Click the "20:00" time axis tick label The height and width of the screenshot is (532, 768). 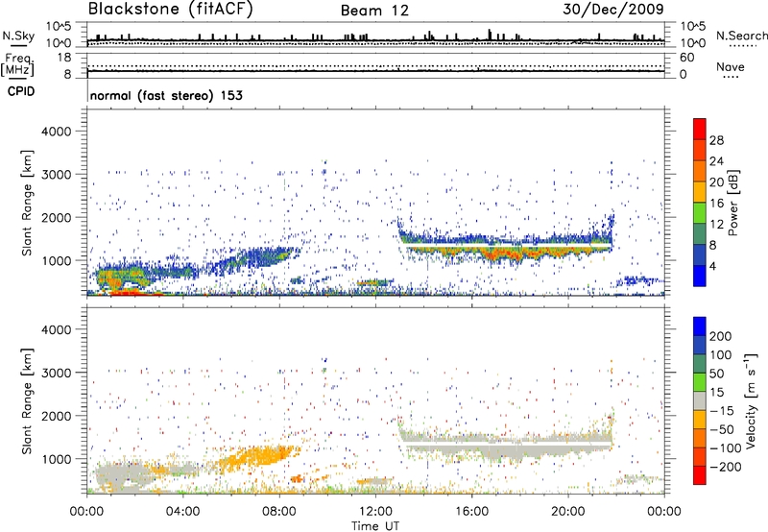(x=567, y=512)
